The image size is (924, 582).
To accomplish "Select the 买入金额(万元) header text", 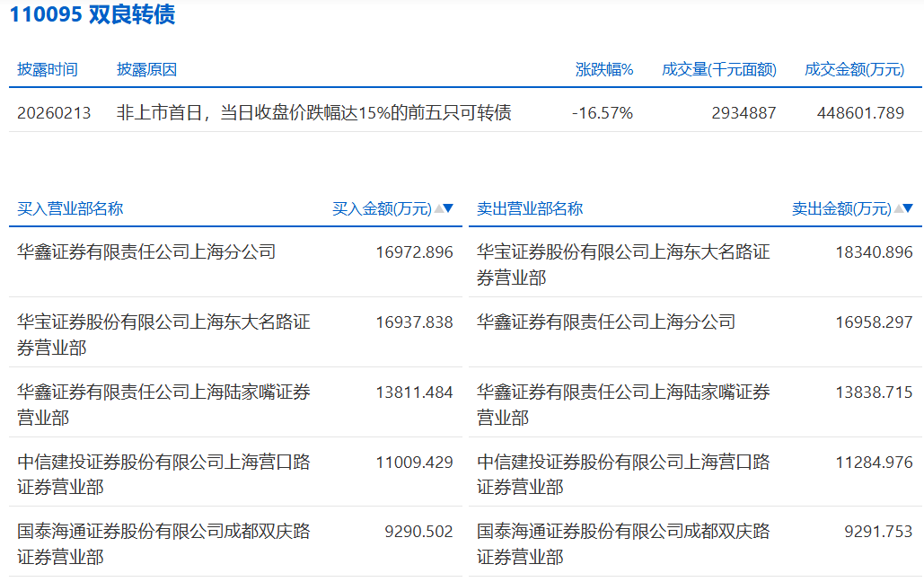I will pyautogui.click(x=382, y=208).
